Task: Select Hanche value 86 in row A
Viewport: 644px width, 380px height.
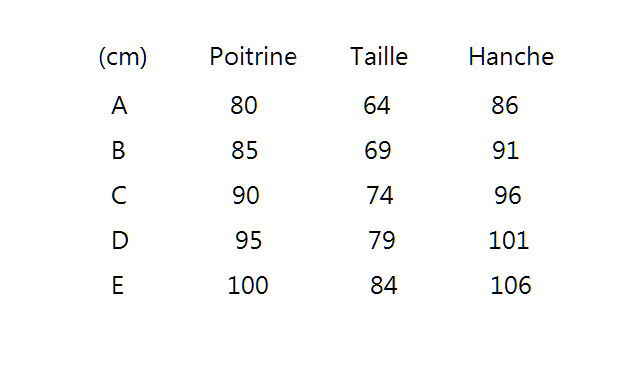Action: 505,105
